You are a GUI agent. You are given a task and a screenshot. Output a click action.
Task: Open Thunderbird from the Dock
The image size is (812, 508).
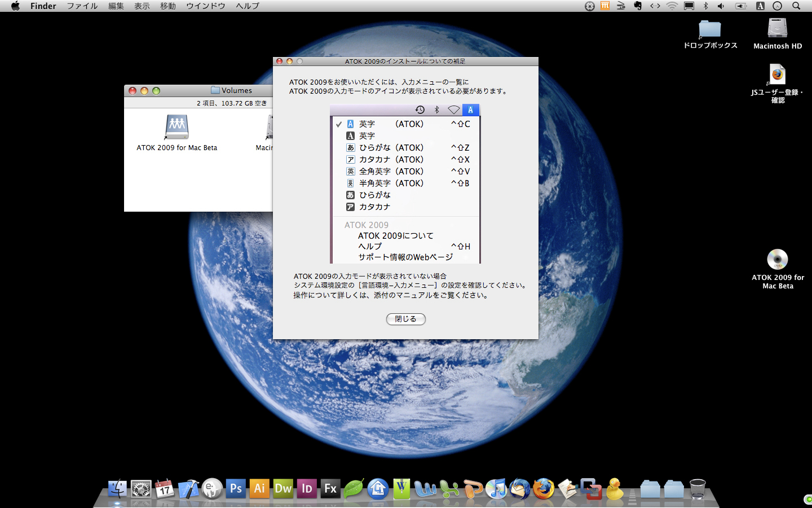click(x=520, y=489)
